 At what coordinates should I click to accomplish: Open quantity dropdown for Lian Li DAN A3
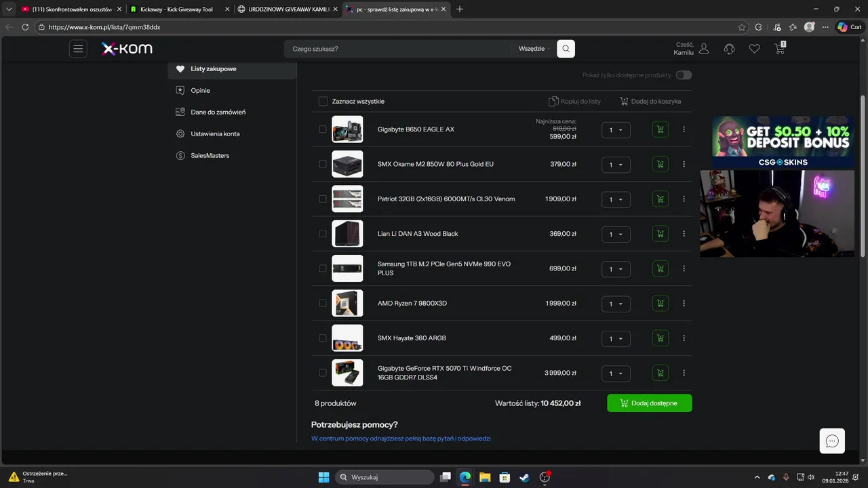click(x=616, y=235)
